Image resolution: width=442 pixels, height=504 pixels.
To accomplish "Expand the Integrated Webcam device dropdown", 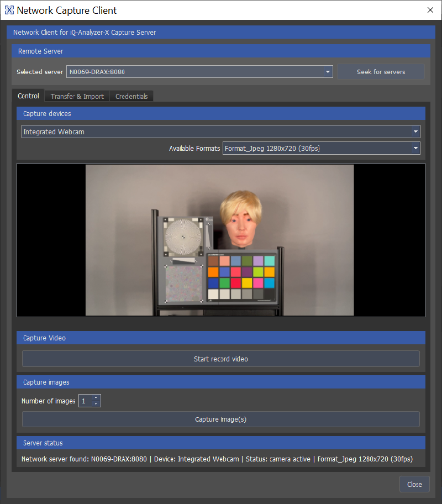I will (221, 132).
